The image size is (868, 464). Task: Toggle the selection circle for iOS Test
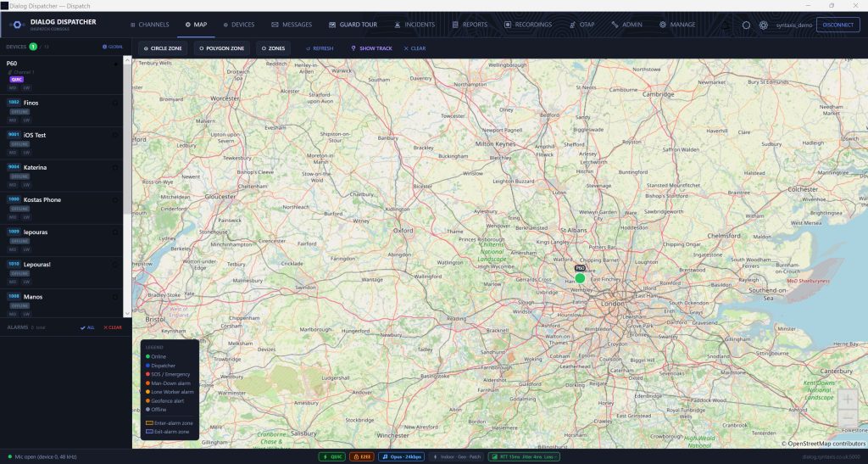(x=115, y=135)
